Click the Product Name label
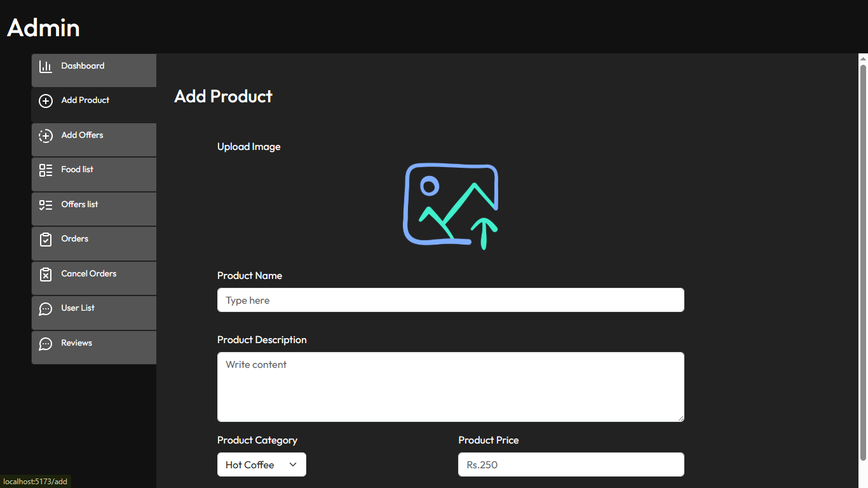Viewport: 868px width, 488px height. point(250,276)
